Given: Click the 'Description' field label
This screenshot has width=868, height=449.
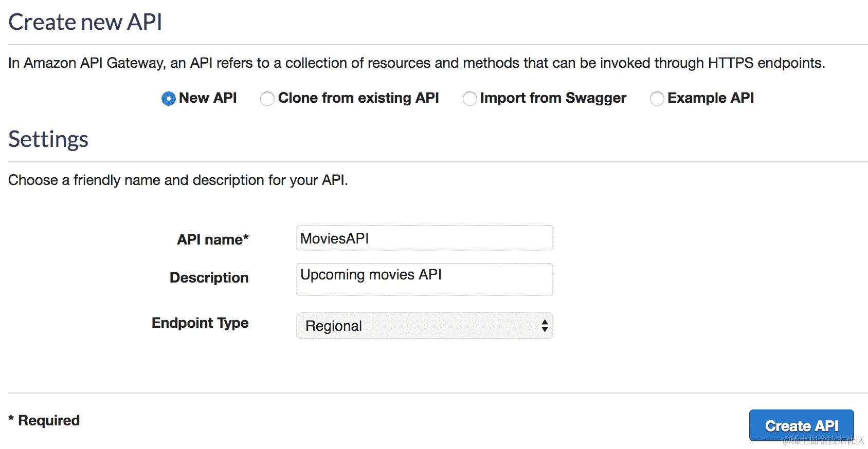Looking at the screenshot, I should [209, 277].
